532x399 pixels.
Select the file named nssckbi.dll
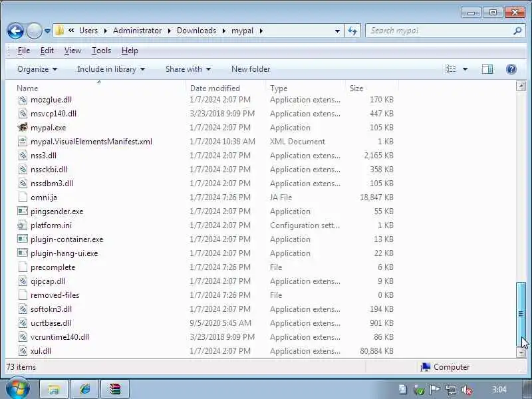tap(49, 170)
